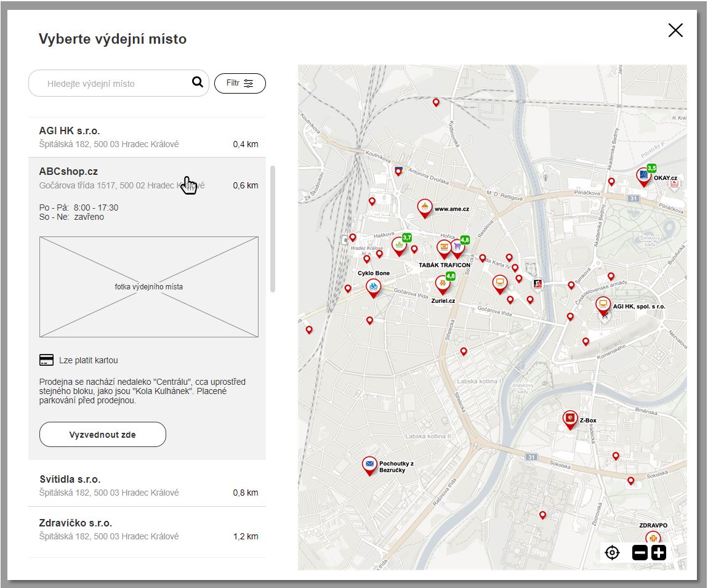Select the Pochoutky z Bezručky marker
The width and height of the screenshot is (708, 588).
(369, 465)
